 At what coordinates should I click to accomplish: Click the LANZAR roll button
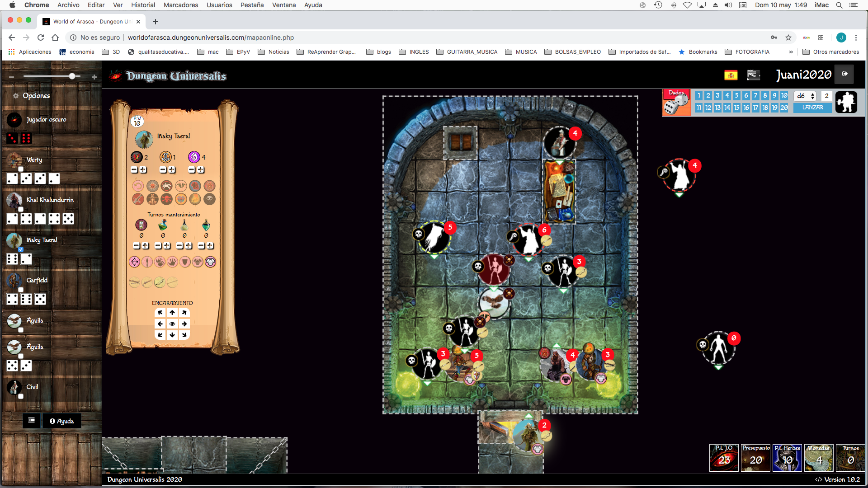[812, 108]
